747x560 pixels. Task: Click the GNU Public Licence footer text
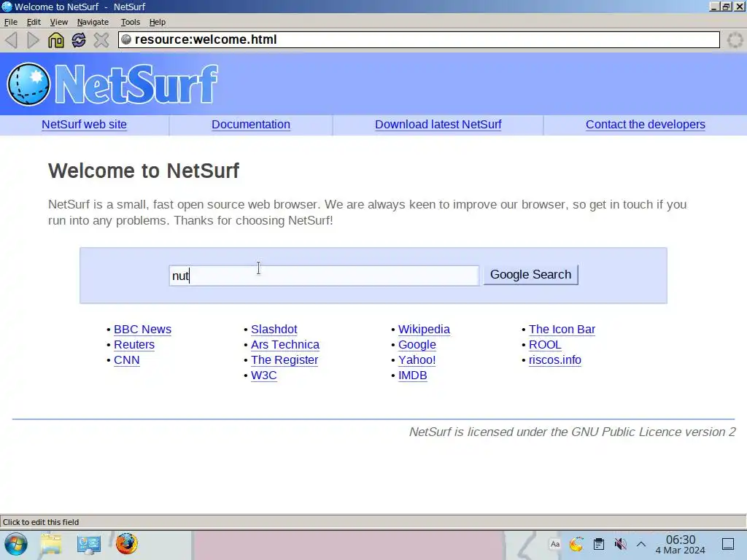pyautogui.click(x=572, y=432)
